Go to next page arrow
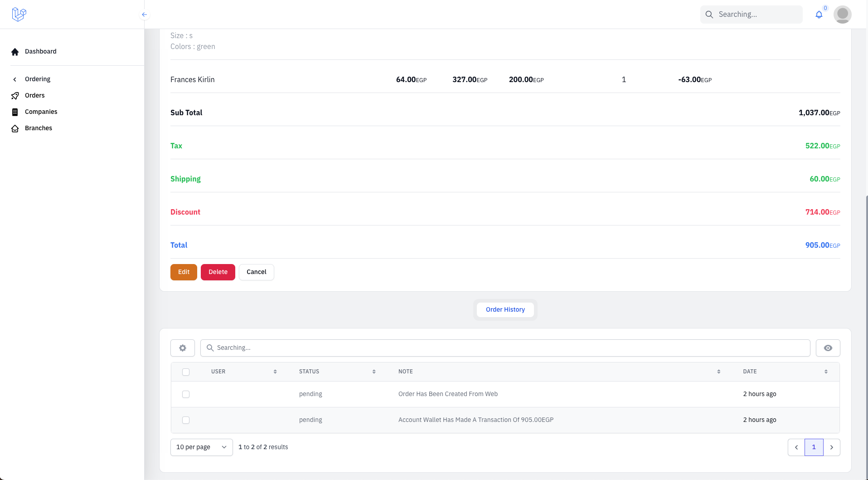This screenshot has height=480, width=868. click(x=832, y=447)
